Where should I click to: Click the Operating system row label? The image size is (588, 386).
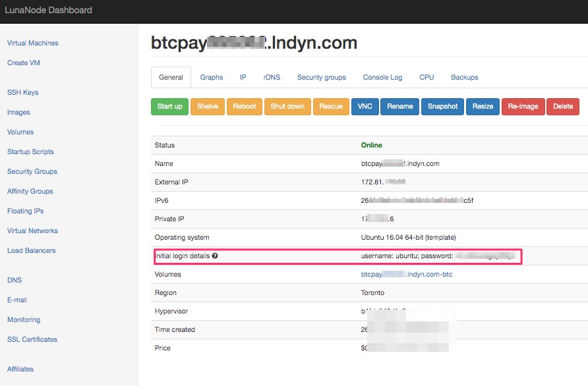click(x=182, y=238)
